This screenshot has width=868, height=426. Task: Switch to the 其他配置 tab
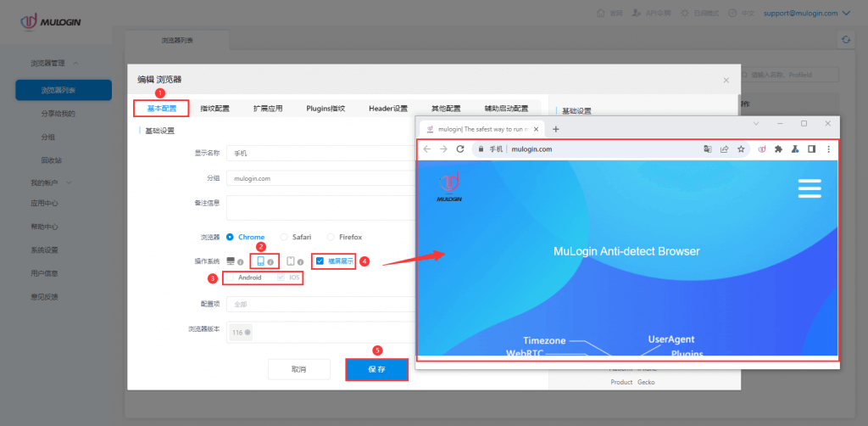[x=446, y=109]
